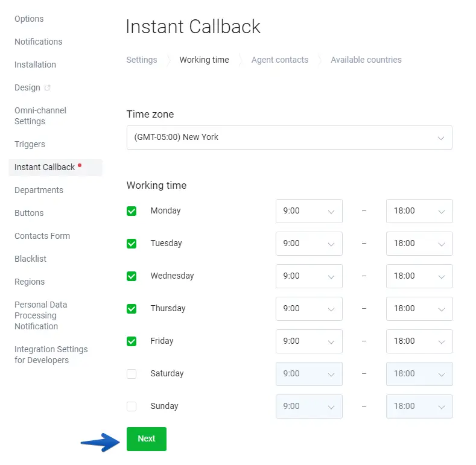Viewport: 476px width, 465px height.
Task: Enable the Sunday checkbox
Action: (x=132, y=406)
